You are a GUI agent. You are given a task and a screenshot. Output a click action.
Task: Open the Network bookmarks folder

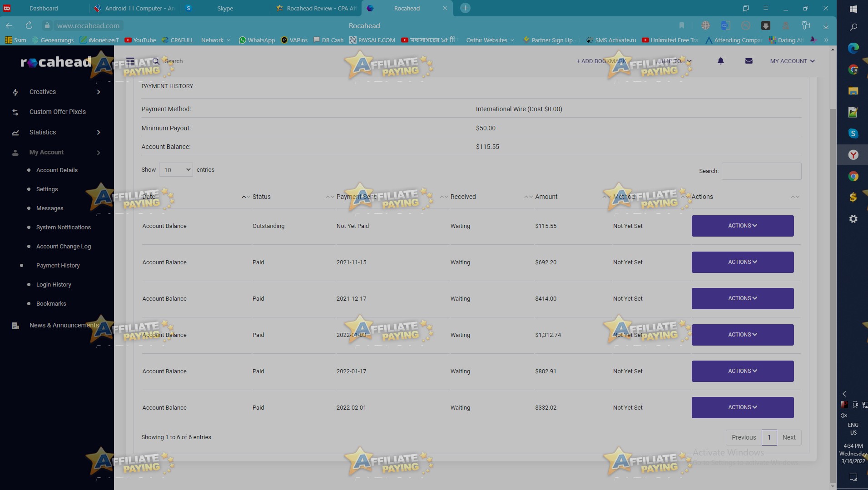click(216, 40)
